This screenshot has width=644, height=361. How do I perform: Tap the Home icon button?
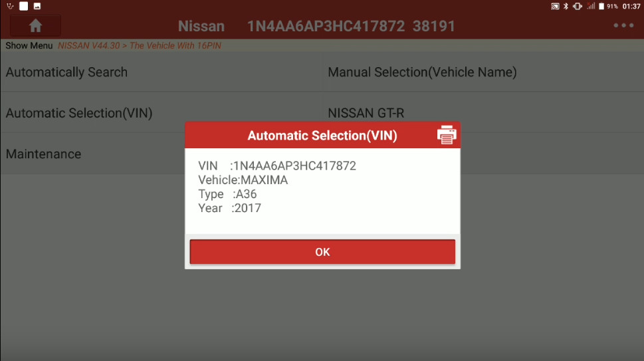click(x=35, y=26)
